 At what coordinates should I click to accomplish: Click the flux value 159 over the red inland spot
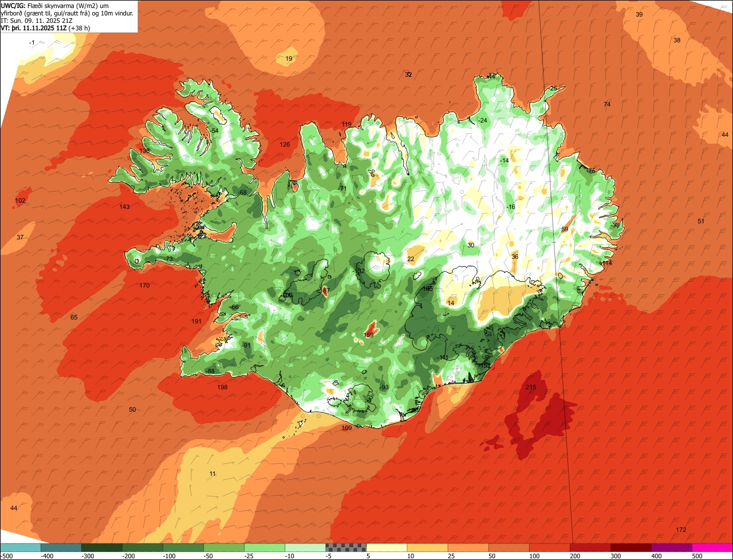tap(369, 335)
